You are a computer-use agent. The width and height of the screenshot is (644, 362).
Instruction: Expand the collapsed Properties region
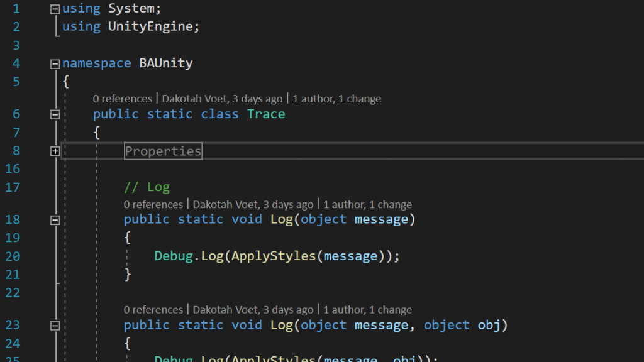coord(55,151)
